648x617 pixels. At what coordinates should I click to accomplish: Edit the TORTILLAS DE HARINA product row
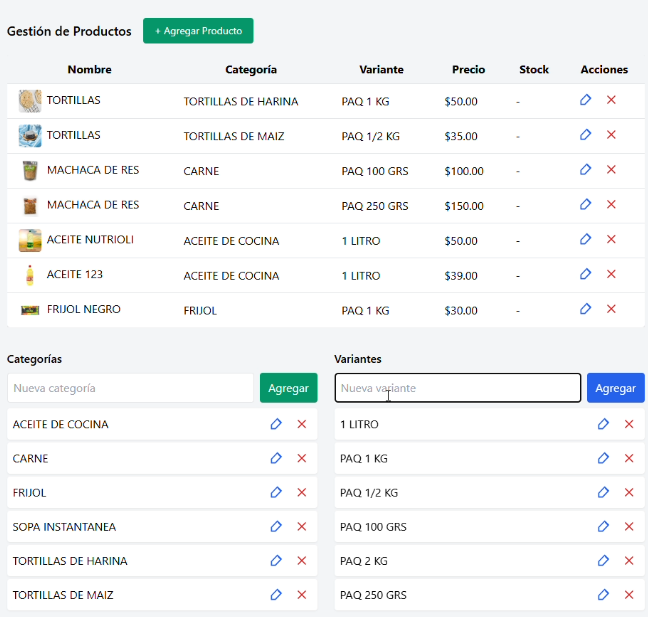click(x=586, y=100)
